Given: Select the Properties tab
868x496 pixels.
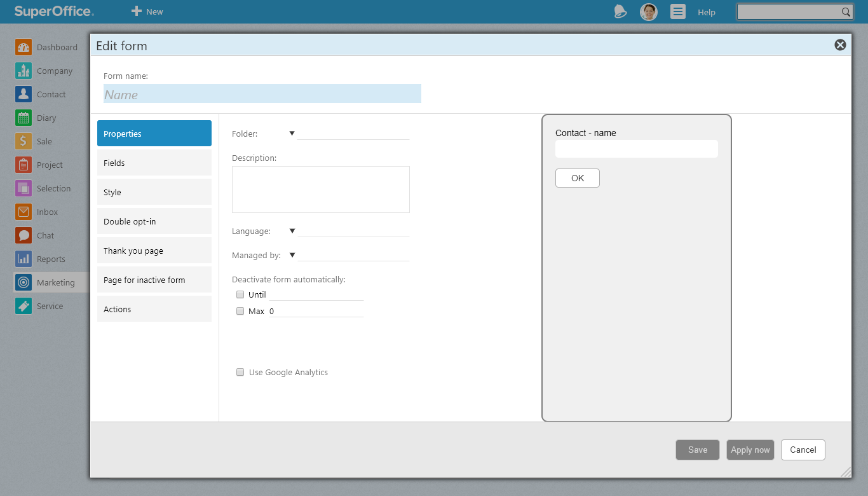Looking at the screenshot, I should [x=154, y=134].
